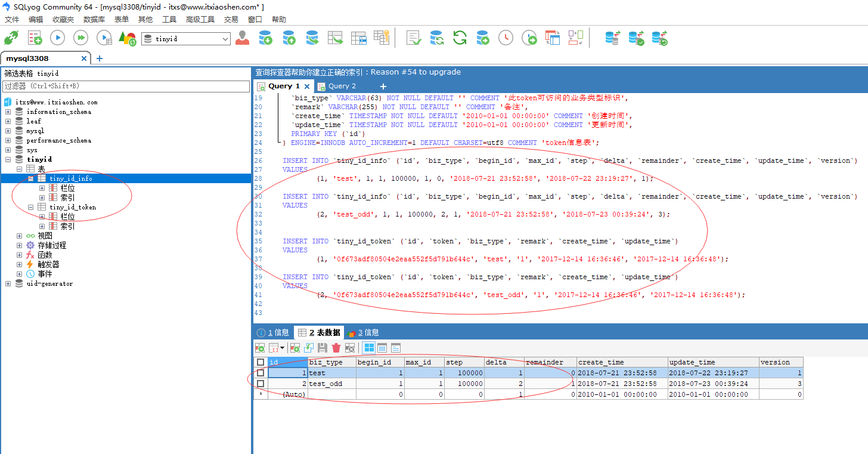Expand the uid-generator database node

pyautogui.click(x=8, y=283)
